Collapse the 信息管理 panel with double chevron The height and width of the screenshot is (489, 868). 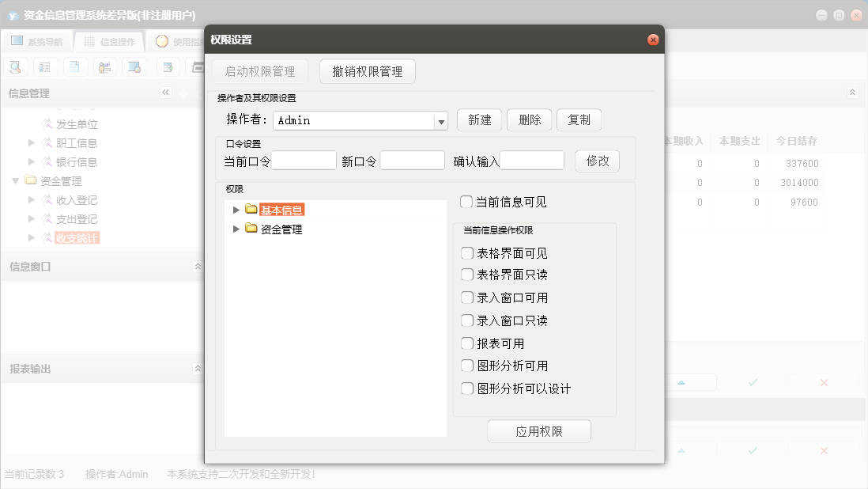click(x=165, y=93)
